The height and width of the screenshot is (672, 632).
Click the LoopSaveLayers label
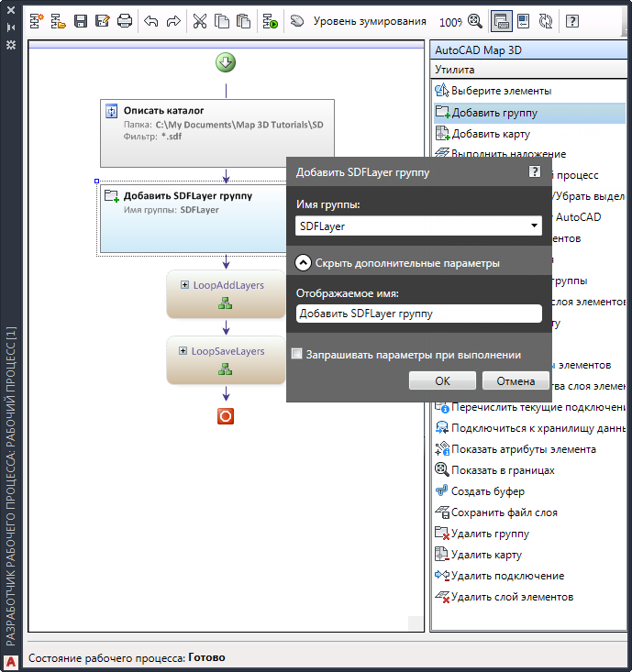[227, 351]
